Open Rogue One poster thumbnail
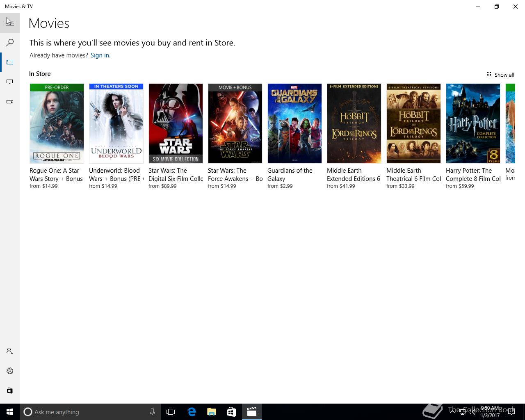The width and height of the screenshot is (525, 420). 57,123
